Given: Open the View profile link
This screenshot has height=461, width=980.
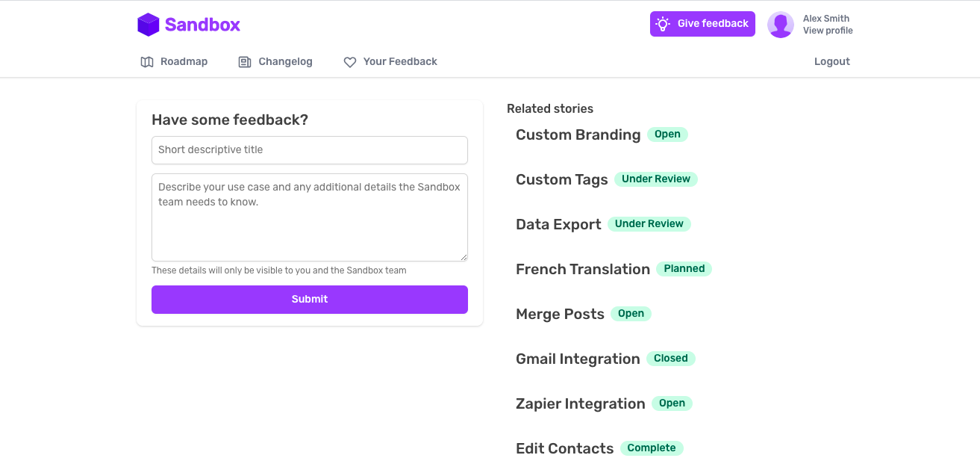Looking at the screenshot, I should click(828, 31).
